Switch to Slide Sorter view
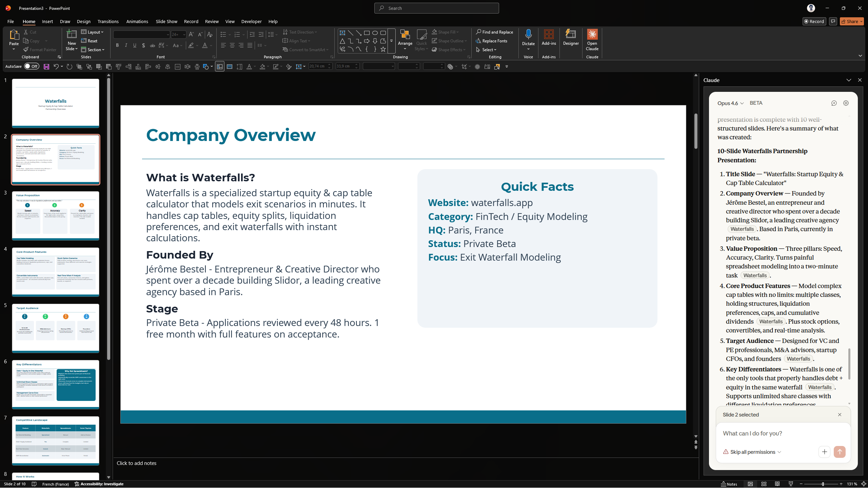This screenshot has width=868, height=488. [764, 484]
